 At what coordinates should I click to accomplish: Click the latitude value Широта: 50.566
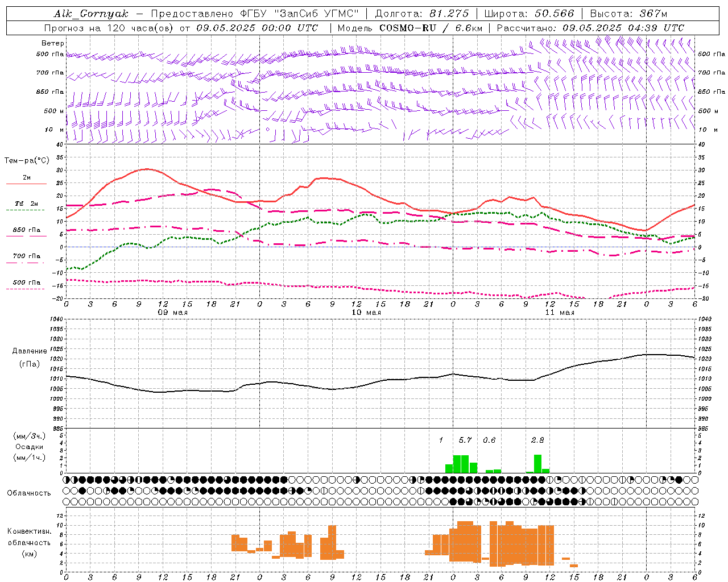click(x=530, y=14)
